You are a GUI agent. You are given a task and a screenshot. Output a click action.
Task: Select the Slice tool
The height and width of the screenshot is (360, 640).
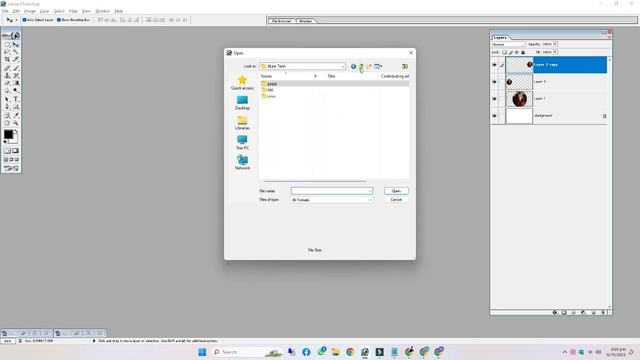click(16, 60)
